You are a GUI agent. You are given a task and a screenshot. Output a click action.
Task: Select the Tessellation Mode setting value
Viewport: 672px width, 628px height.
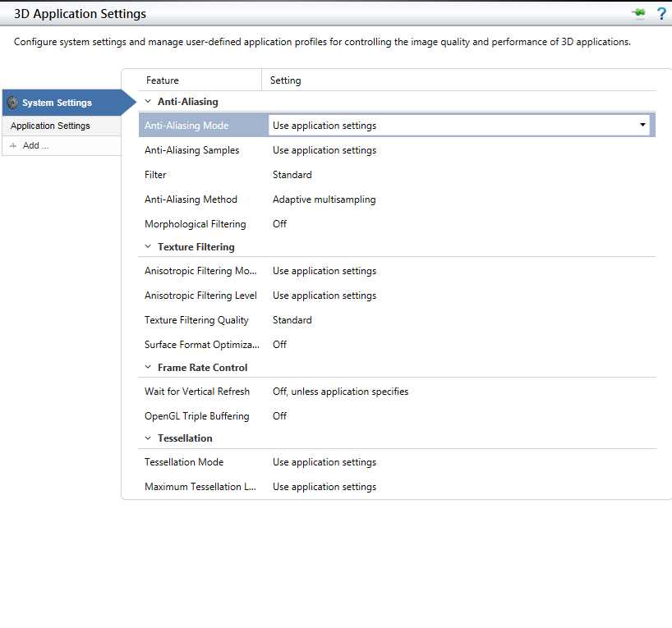324,462
